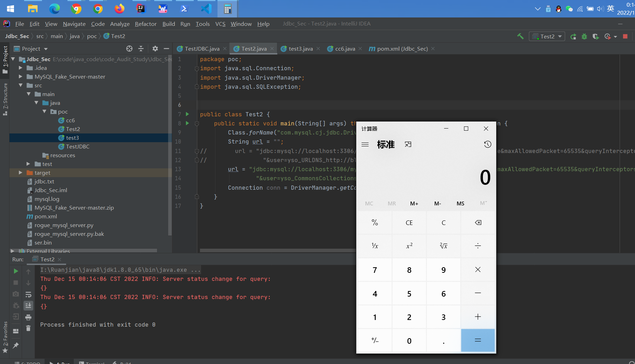Collapse all in the Project panel
This screenshot has width=635, height=364.
(x=141, y=49)
